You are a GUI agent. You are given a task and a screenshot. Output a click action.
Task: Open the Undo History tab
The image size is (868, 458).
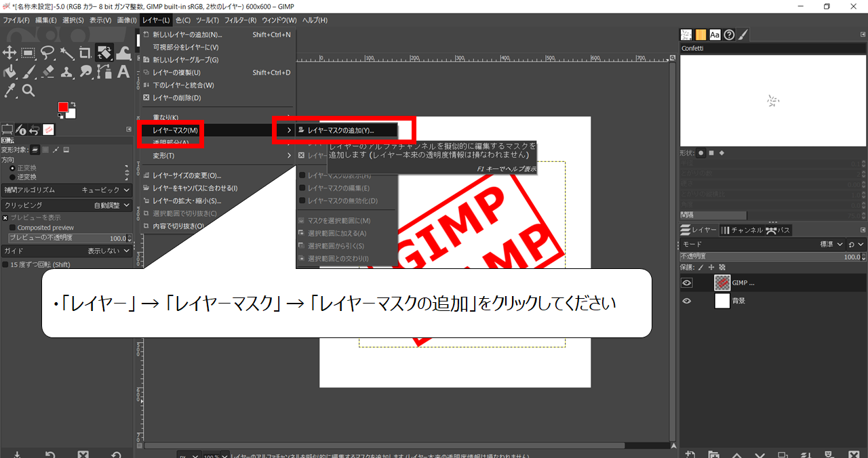tap(35, 129)
